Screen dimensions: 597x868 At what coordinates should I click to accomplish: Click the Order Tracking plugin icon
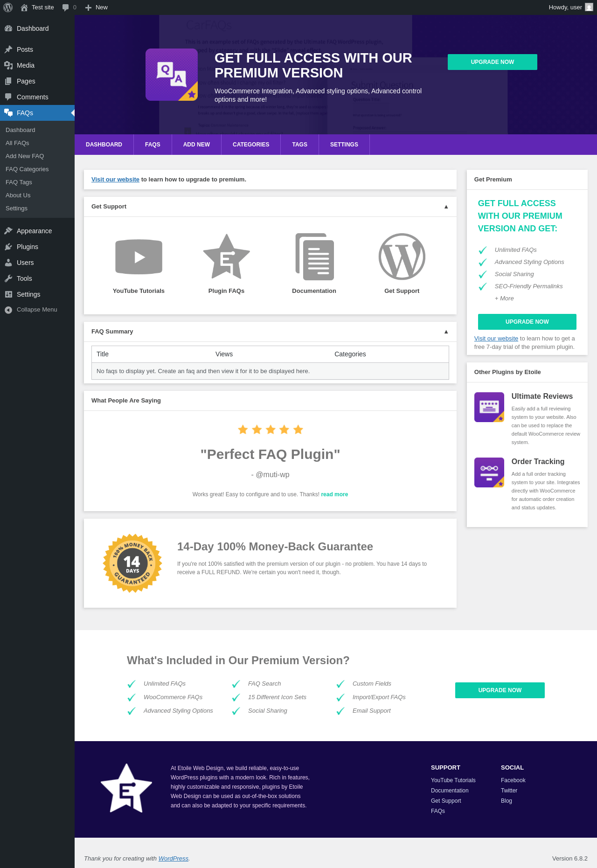tap(489, 472)
